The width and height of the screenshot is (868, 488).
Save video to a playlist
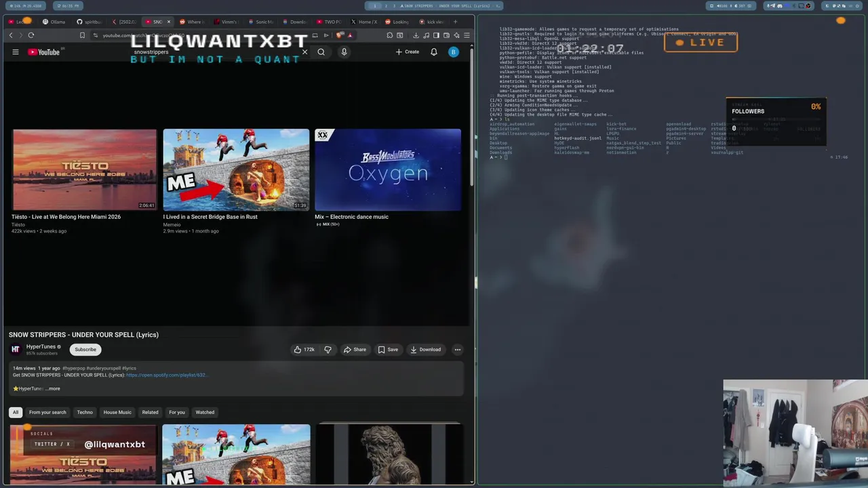pyautogui.click(x=388, y=350)
